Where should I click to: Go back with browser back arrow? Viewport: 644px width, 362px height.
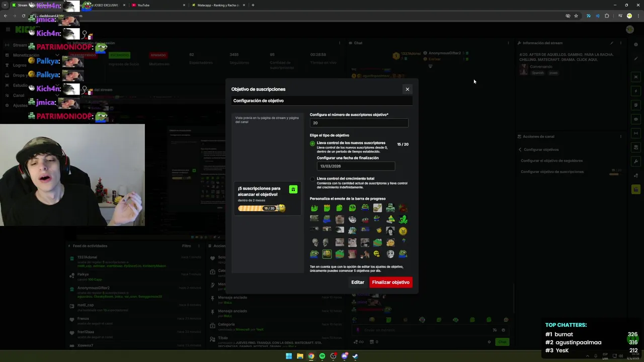click(x=6, y=16)
